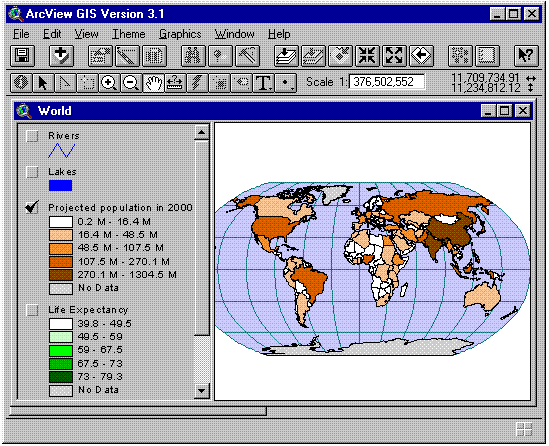
Task: Click Zoom to Previous Extent arrow icon
Action: point(421,56)
